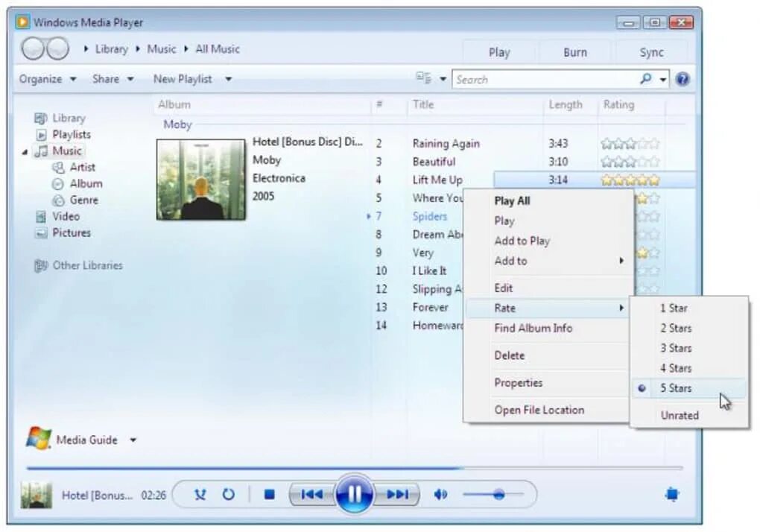Viewport: 760px width, 532px height.
Task: Click the Hotel album cover art
Action: (200, 180)
